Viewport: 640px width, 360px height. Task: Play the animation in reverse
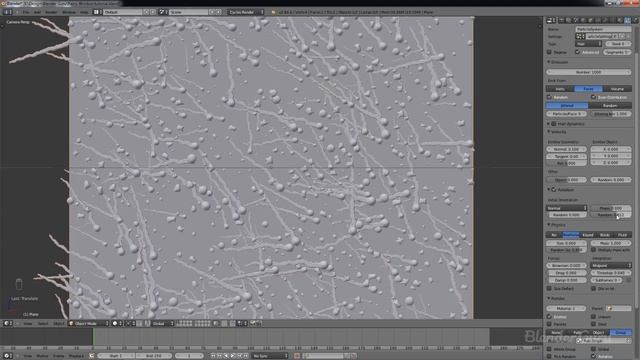tap(226, 356)
